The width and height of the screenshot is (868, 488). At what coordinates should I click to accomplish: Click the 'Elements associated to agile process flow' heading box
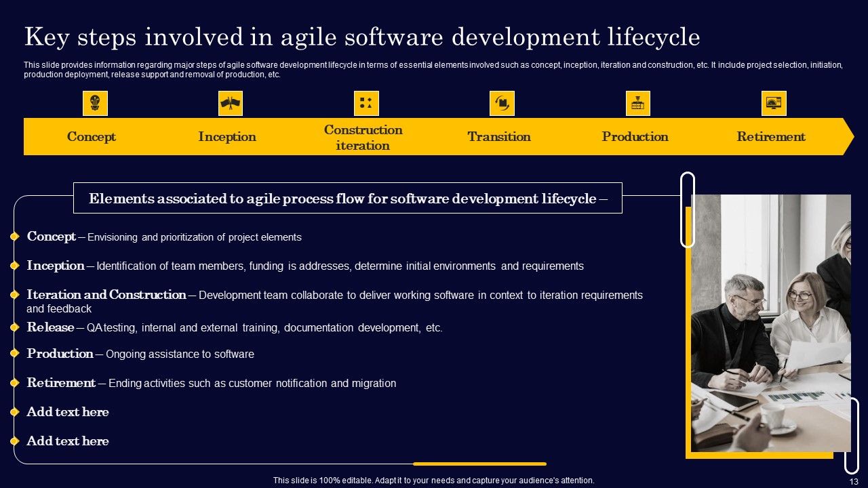point(347,198)
